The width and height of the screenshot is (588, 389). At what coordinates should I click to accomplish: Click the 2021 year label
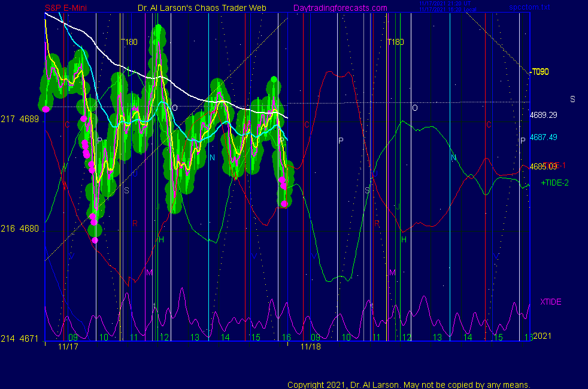[x=542, y=336]
